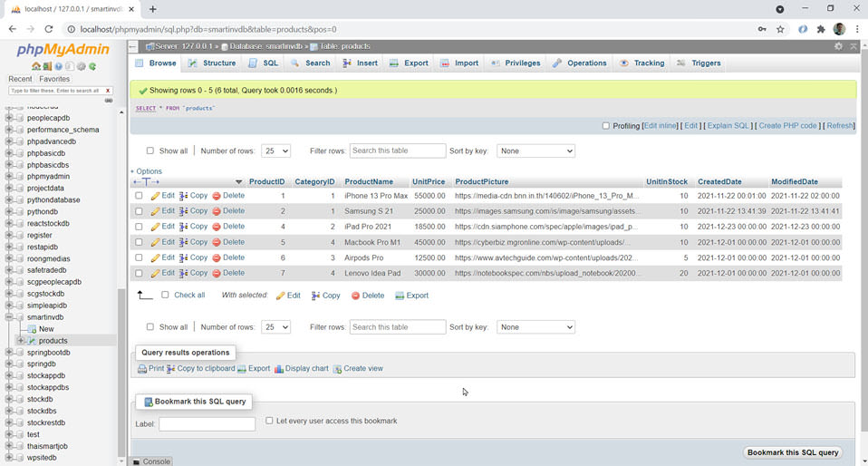Click the Refresh query link
Image resolution: width=868 pixels, height=466 pixels.
[840, 126]
